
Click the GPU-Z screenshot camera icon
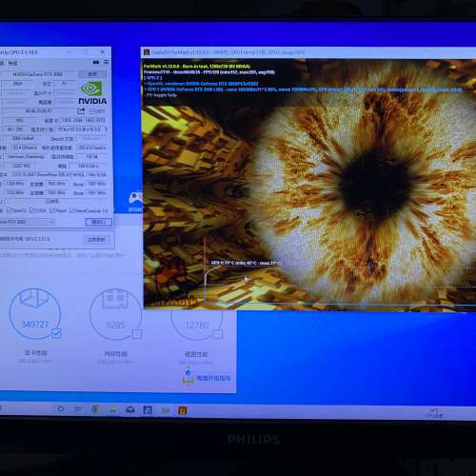pos(96,63)
